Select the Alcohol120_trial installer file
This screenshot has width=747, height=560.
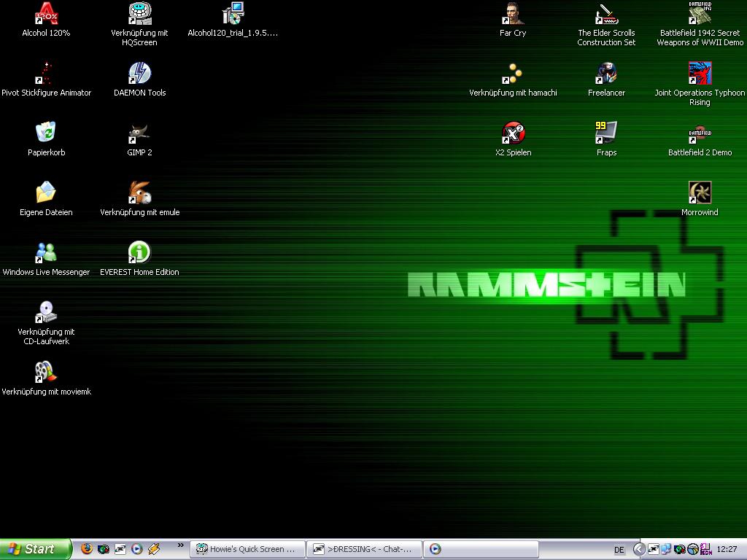point(233,20)
